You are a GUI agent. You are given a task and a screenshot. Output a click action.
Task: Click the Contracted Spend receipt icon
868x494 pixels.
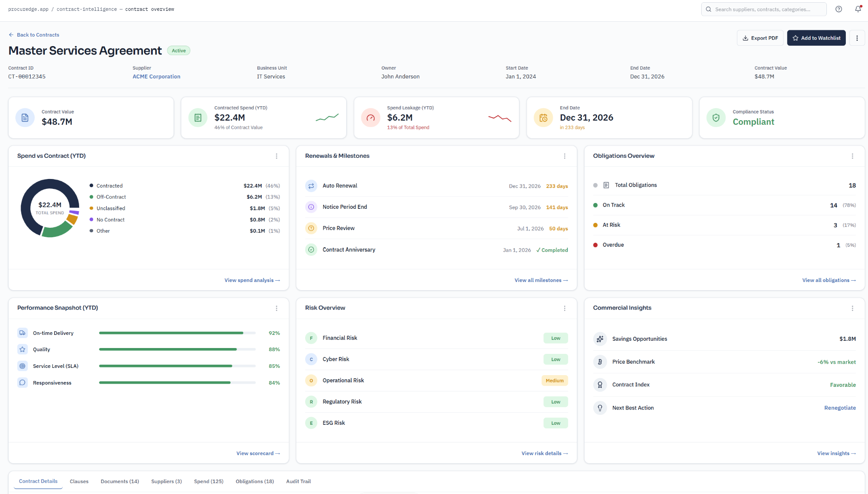click(198, 118)
